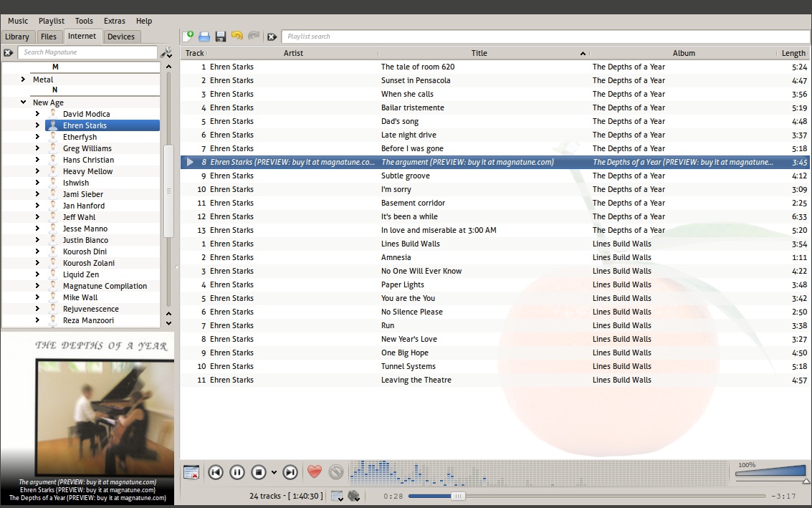This screenshot has height=508, width=812.
Task: Open the Music menu
Action: tap(18, 21)
